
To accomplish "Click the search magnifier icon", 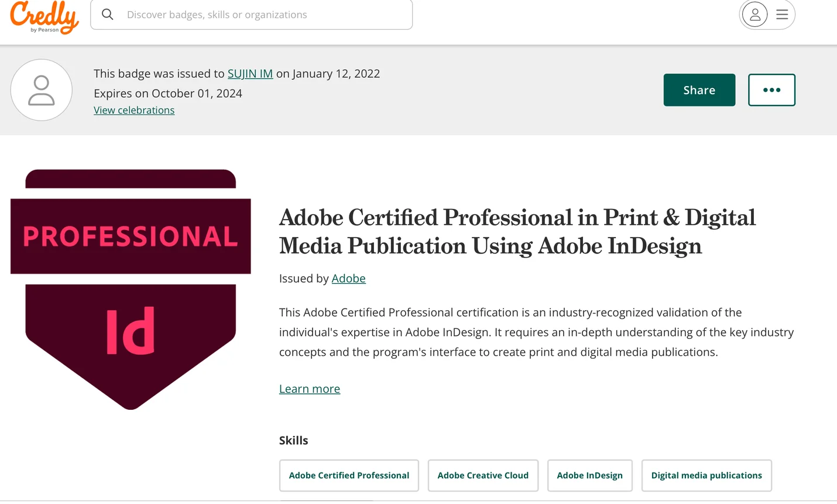I will [x=108, y=15].
